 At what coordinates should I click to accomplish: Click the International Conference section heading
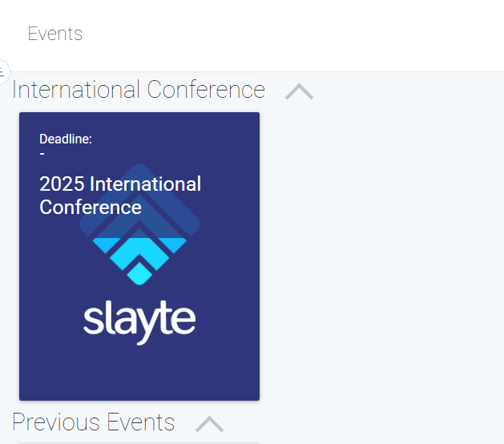[139, 90]
